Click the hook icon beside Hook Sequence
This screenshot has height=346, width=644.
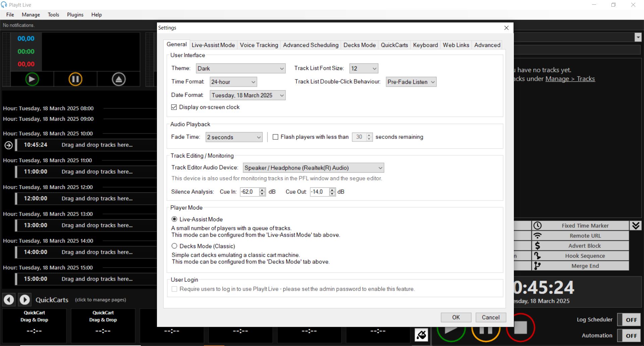[x=537, y=256]
